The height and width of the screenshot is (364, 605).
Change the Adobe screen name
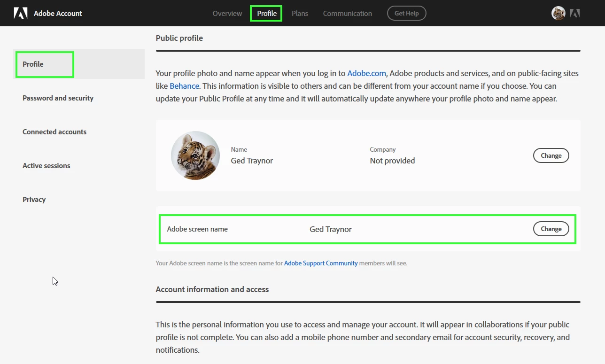(x=551, y=229)
